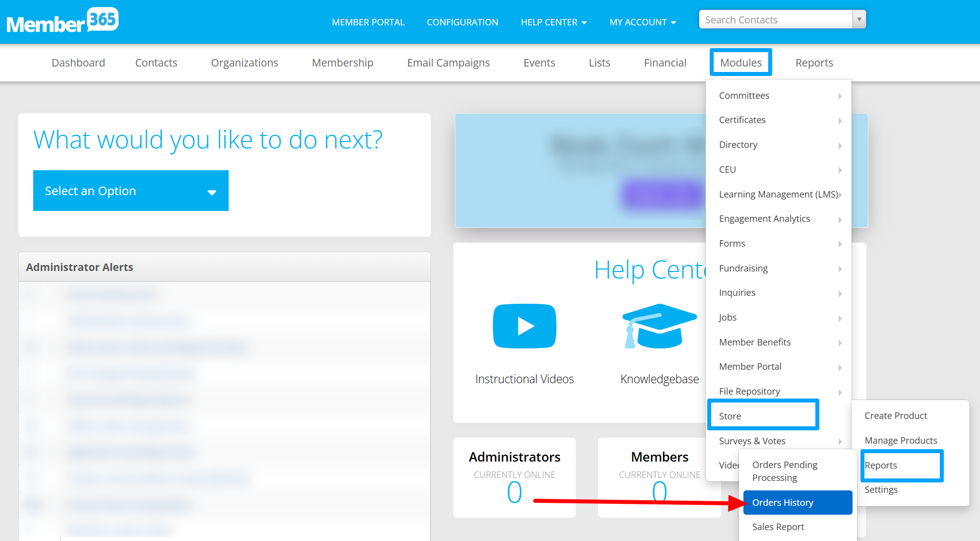Expand the Fundraising submenu arrow

[x=840, y=269]
